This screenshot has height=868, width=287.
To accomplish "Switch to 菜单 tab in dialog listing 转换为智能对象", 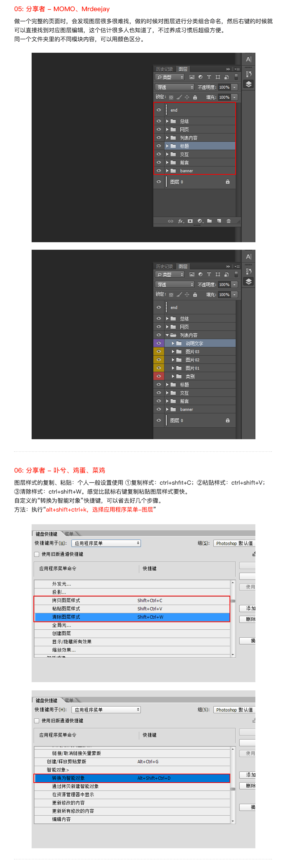I will [x=69, y=700].
